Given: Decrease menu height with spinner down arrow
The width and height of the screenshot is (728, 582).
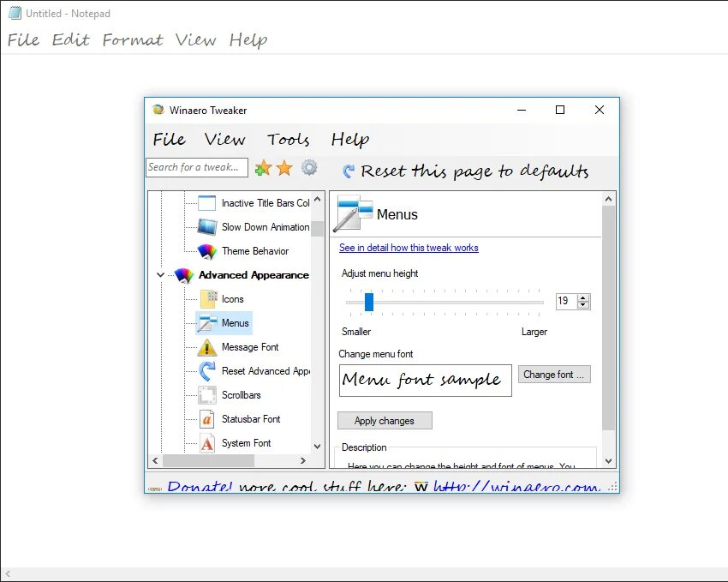Looking at the screenshot, I should pos(583,304).
